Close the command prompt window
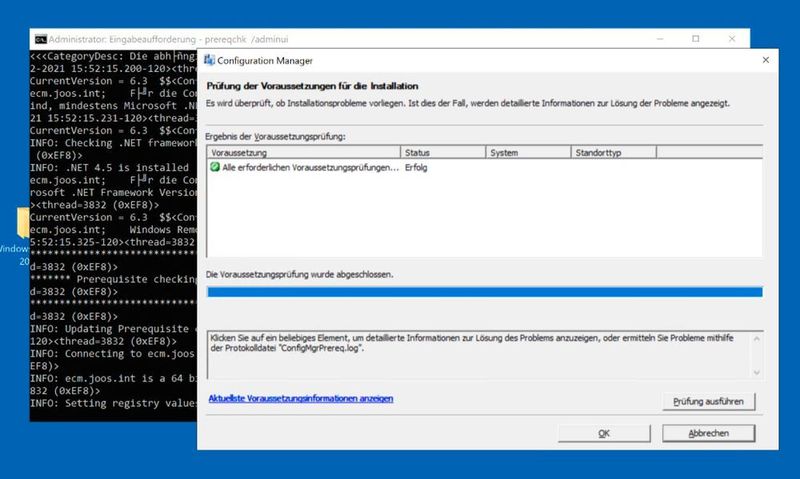Screen dimensions: 800x479 click(732, 39)
